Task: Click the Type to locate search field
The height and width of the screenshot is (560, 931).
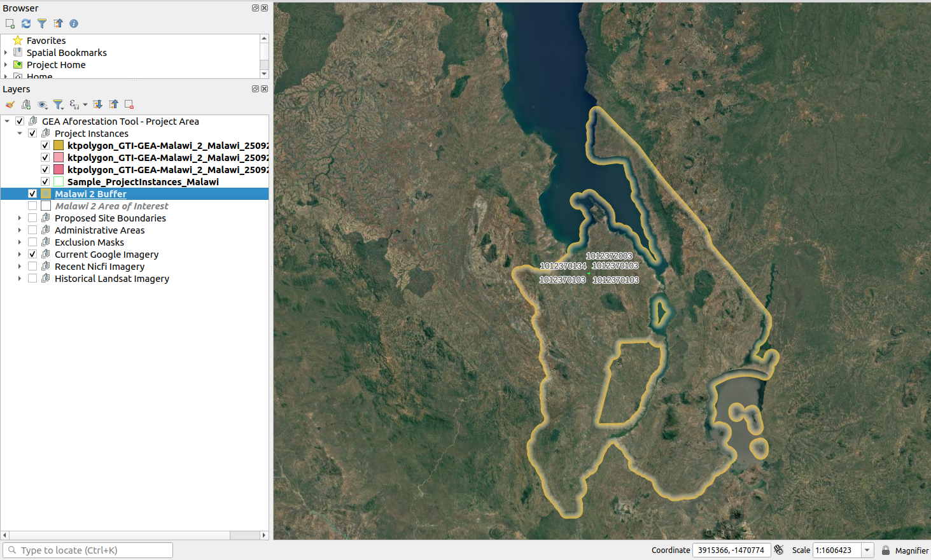Action: tap(88, 550)
